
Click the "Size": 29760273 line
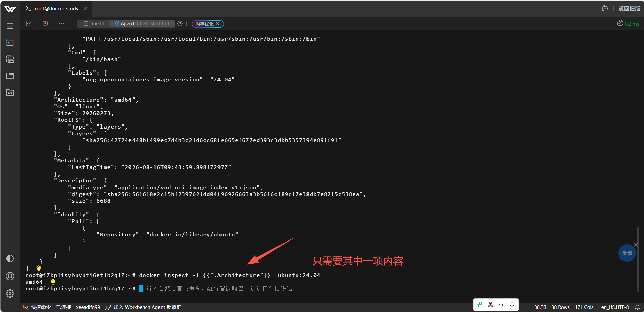[84, 113]
